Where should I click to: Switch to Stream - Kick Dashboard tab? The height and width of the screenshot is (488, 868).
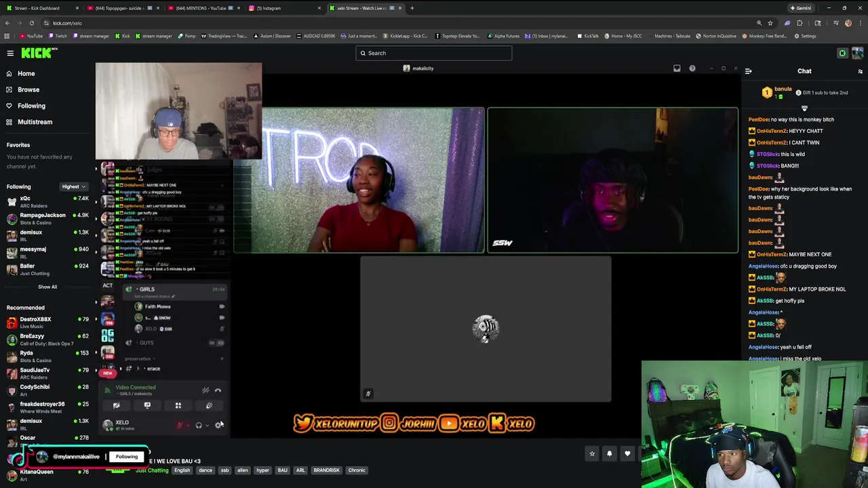click(41, 8)
